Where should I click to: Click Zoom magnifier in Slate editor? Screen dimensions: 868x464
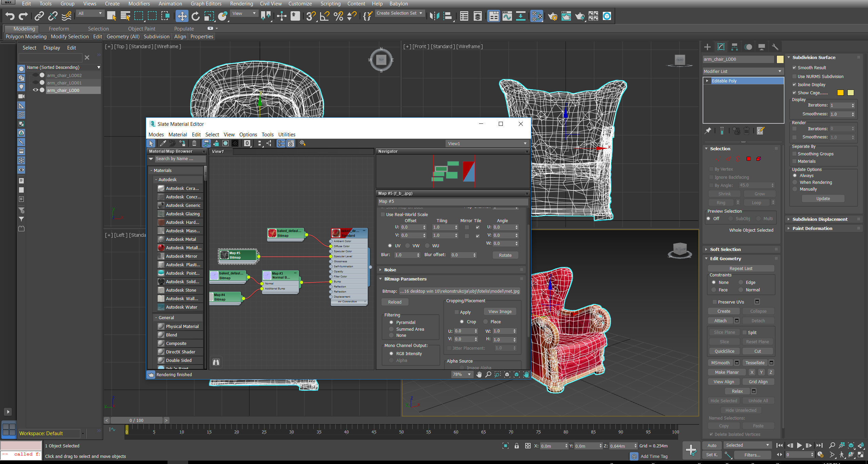[488, 374]
